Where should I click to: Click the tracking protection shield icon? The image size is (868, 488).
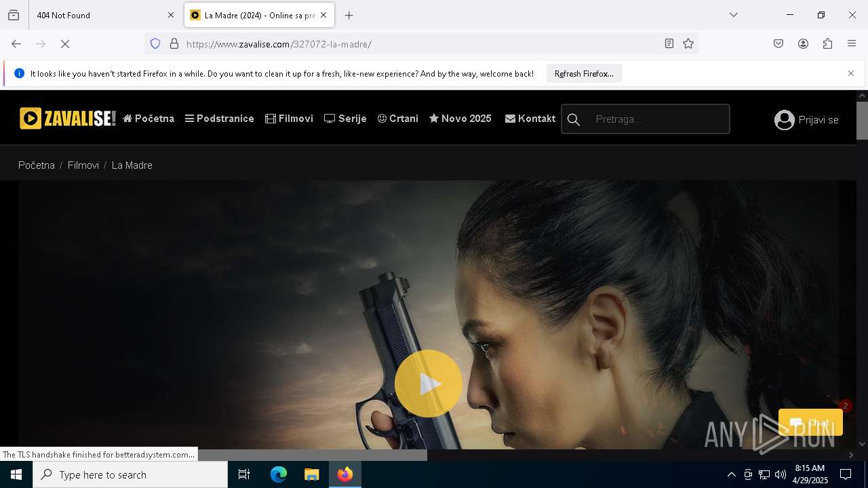(x=155, y=43)
